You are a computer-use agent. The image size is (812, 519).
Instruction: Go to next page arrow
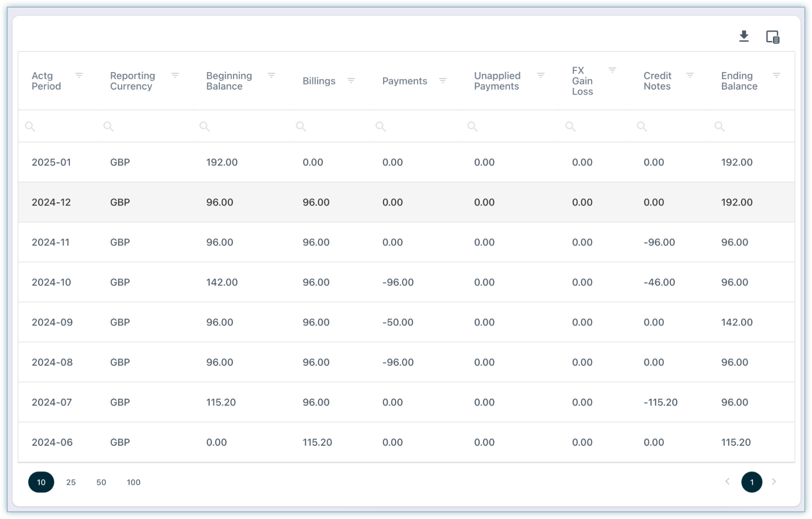(774, 482)
